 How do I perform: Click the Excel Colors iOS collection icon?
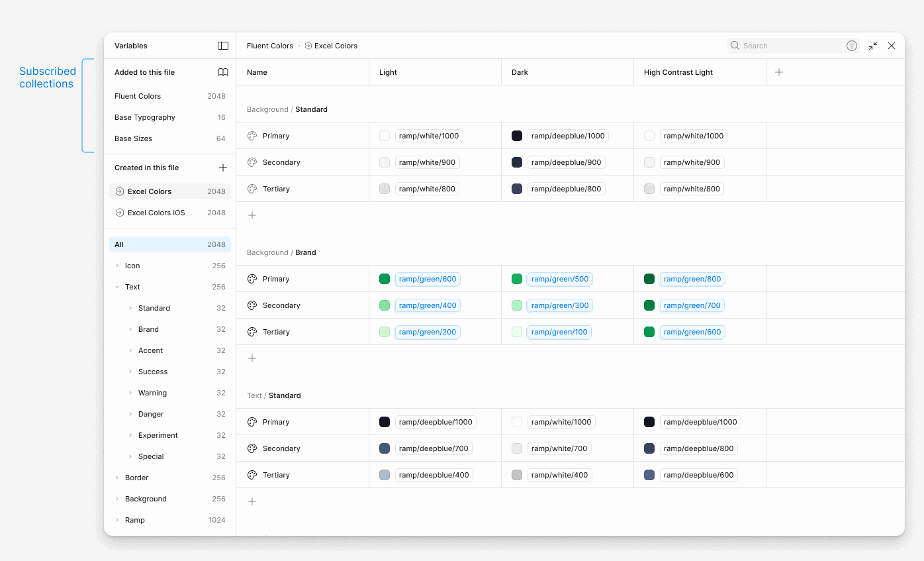[x=120, y=213]
